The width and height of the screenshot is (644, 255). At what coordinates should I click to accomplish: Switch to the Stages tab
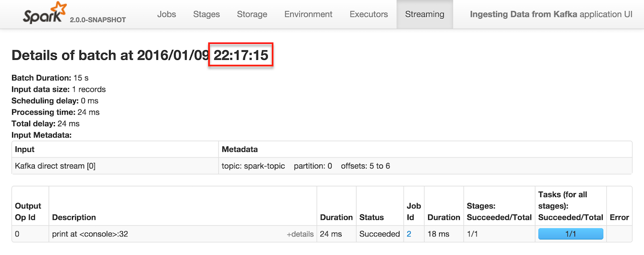(x=206, y=14)
